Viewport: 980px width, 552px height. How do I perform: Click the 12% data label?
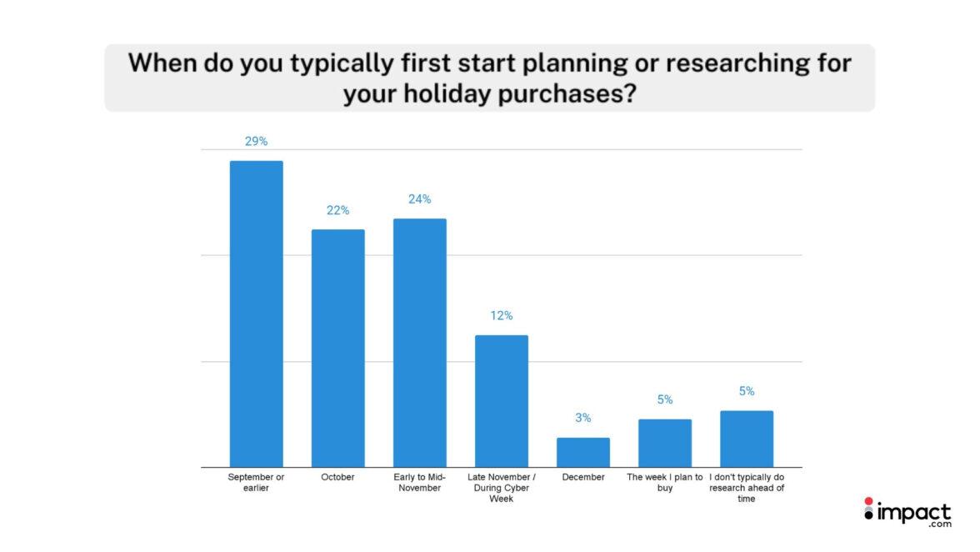point(501,316)
